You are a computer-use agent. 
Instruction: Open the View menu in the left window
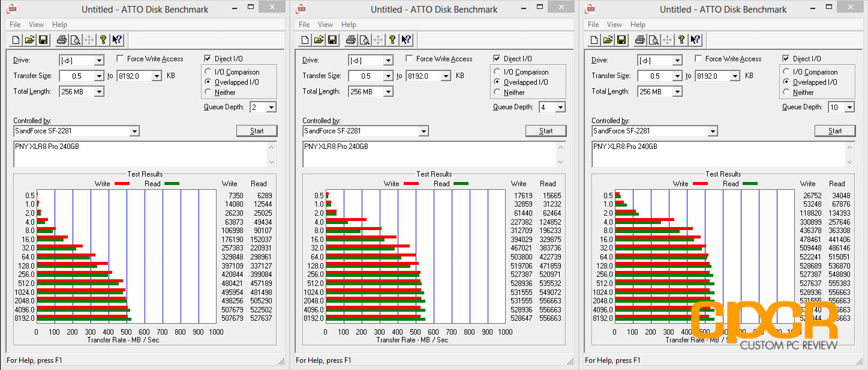(36, 25)
